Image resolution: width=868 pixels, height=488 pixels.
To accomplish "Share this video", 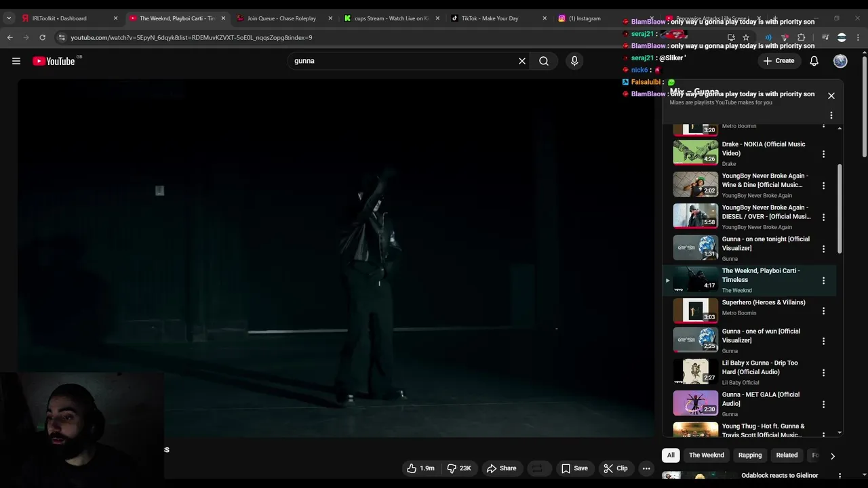I will click(x=501, y=468).
